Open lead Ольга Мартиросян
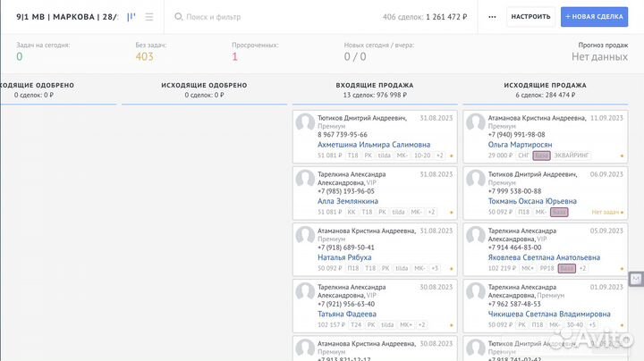This screenshot has height=361, width=644. [520, 145]
